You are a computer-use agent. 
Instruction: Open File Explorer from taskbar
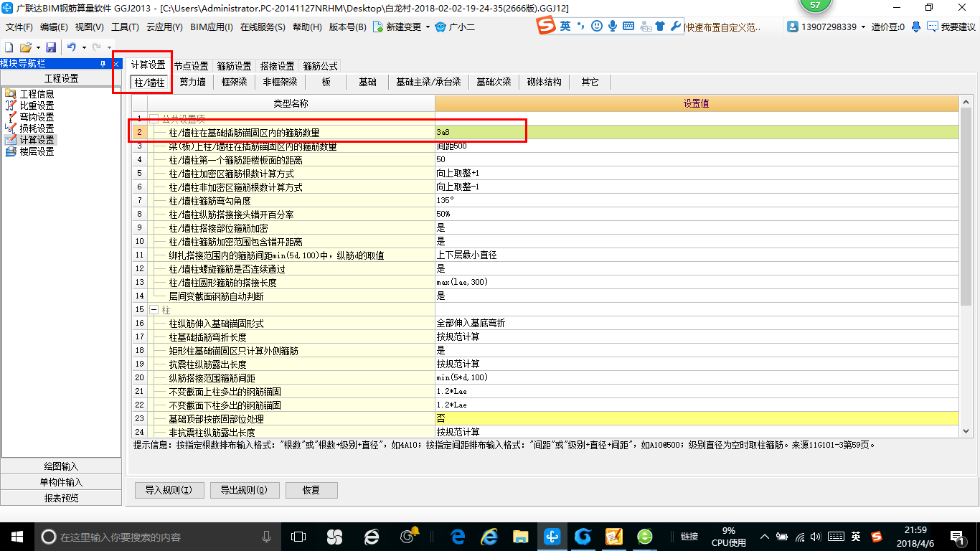pyautogui.click(x=521, y=536)
